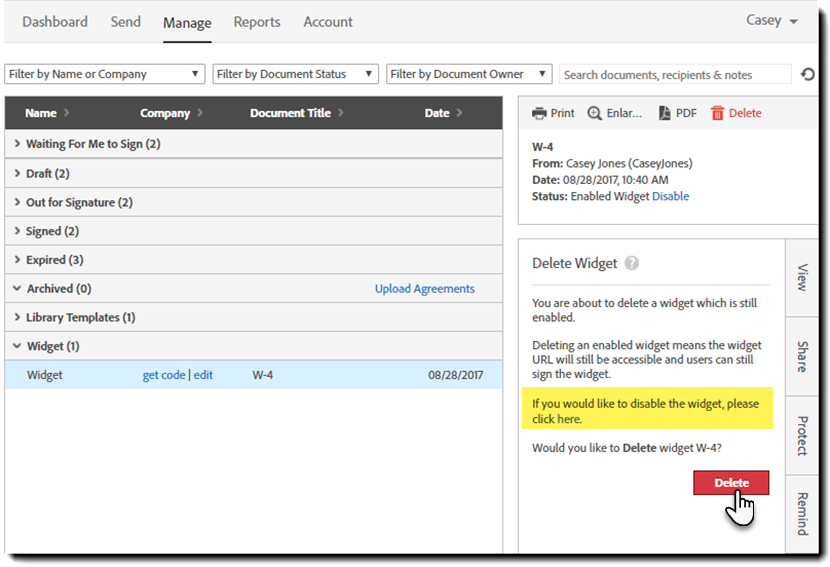
Task: Sort by Date column arrow
Action: (459, 113)
